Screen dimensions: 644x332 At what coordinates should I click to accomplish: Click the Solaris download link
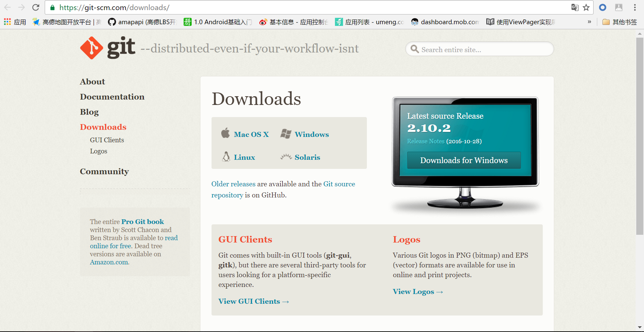(307, 157)
